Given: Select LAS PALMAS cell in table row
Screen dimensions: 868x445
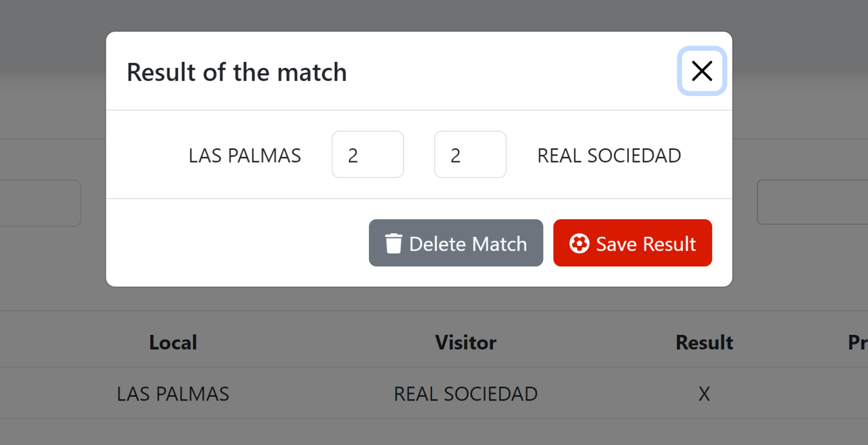Looking at the screenshot, I should point(173,394).
